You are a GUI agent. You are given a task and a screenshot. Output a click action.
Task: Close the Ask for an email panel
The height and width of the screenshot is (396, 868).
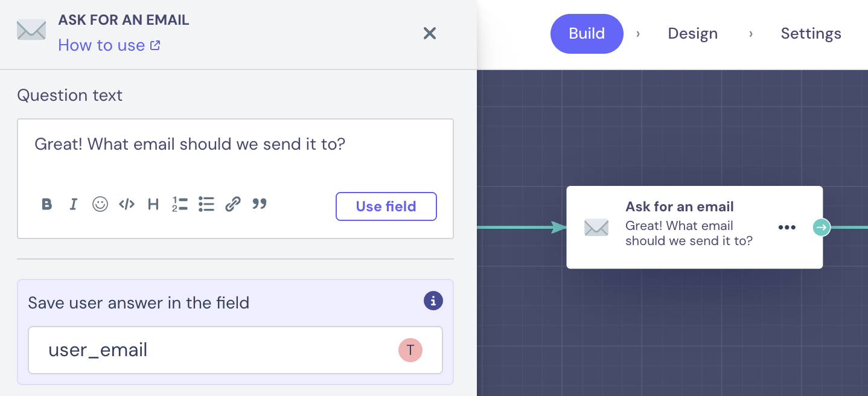pyautogui.click(x=430, y=33)
